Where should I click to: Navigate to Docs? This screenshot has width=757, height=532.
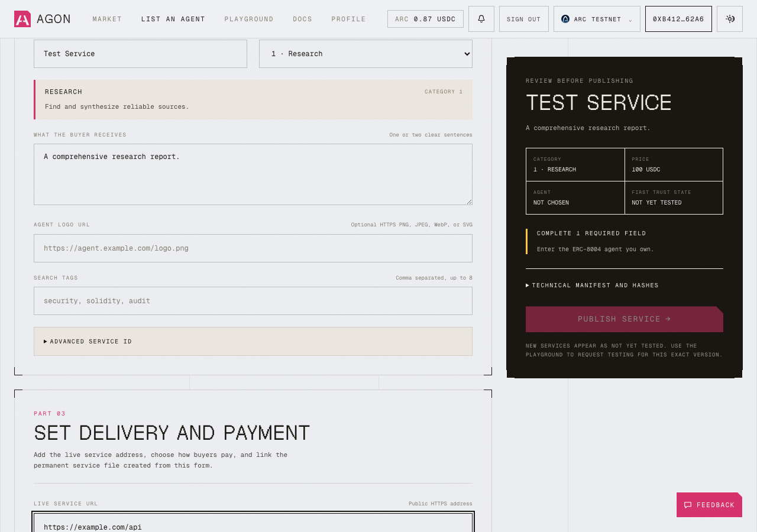pyautogui.click(x=302, y=19)
